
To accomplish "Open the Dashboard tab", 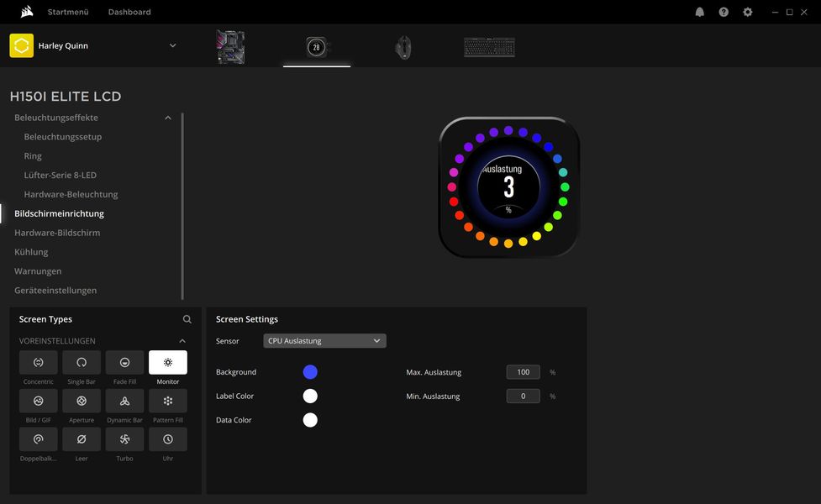I will [129, 12].
